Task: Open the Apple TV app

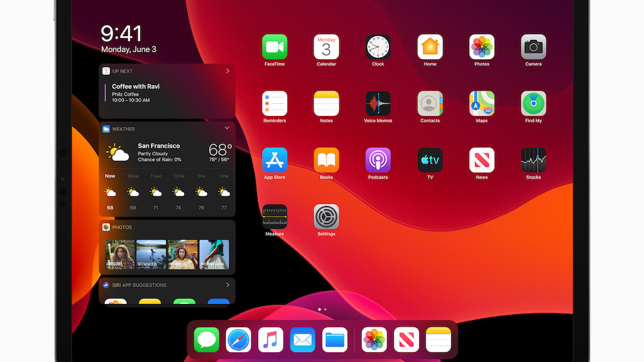Action: pos(430,160)
